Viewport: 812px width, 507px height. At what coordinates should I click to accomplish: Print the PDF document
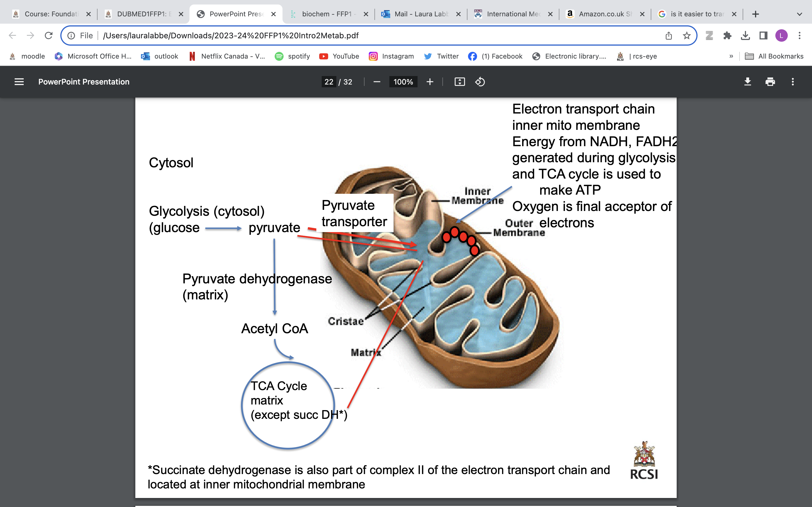click(x=770, y=82)
